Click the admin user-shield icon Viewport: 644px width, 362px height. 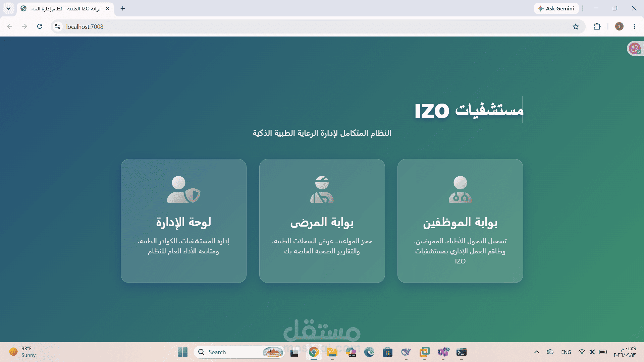click(183, 189)
